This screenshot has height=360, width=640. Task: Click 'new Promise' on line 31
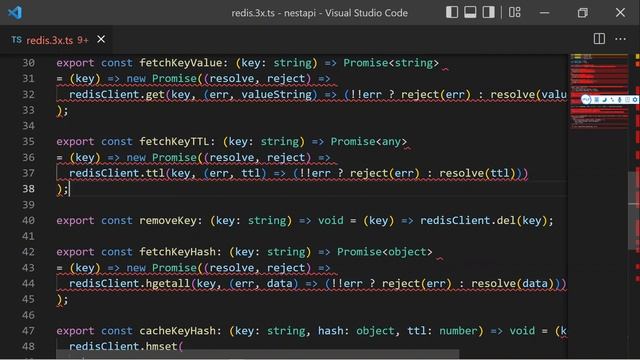tap(162, 79)
